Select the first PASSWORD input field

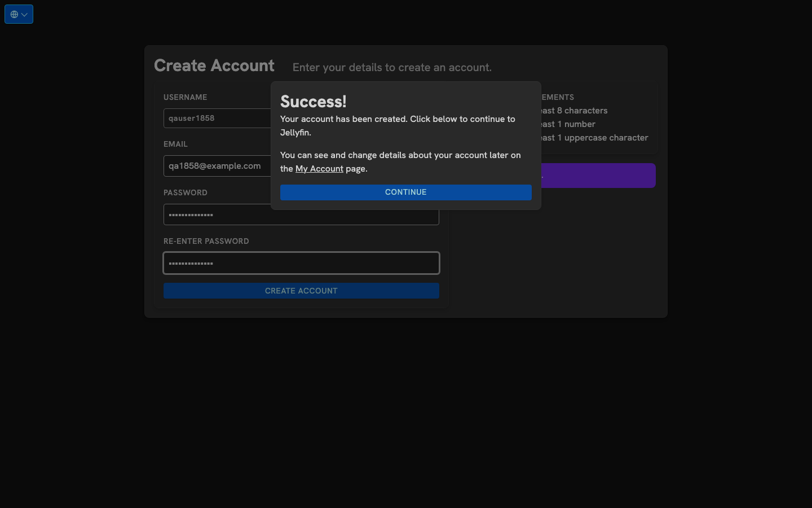click(301, 215)
